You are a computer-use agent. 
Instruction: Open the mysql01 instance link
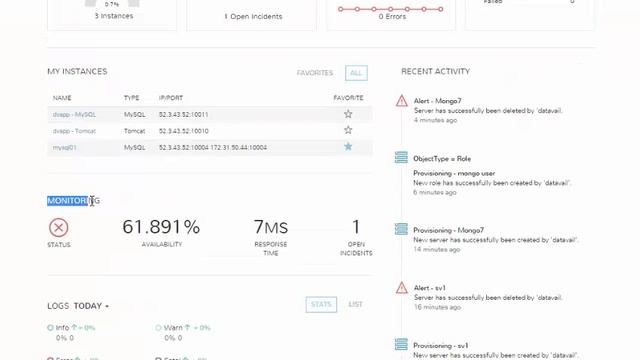[64, 147]
